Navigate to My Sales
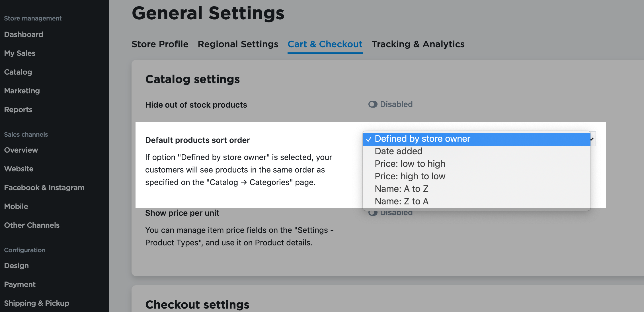This screenshot has width=644, height=312. point(20,53)
